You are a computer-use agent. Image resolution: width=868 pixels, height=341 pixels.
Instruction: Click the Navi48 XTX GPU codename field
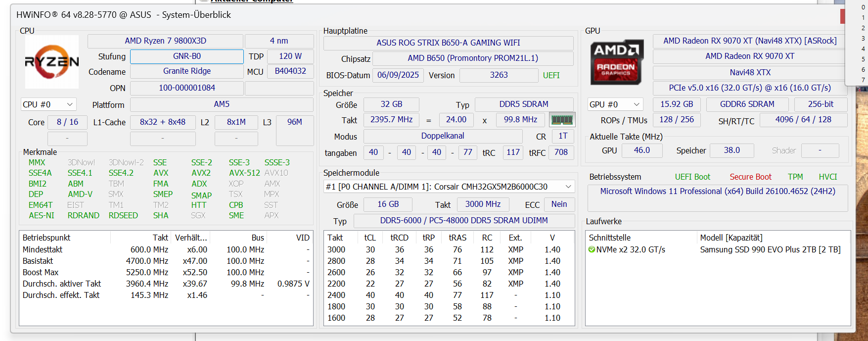750,73
